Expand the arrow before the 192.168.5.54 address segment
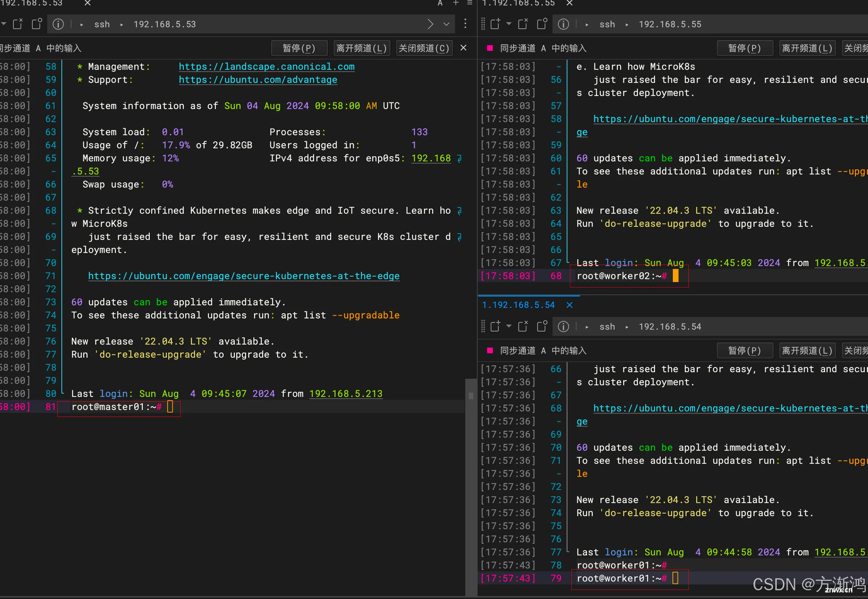 (627, 327)
